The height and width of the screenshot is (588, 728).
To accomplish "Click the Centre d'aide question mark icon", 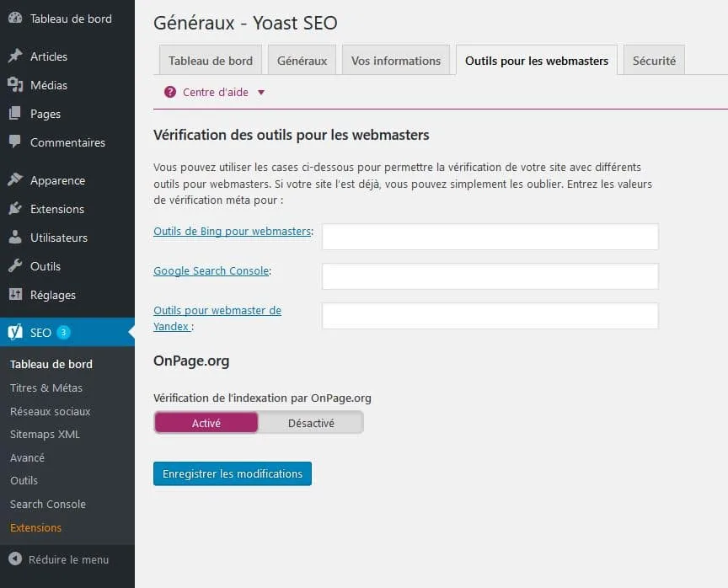I will tap(170, 92).
